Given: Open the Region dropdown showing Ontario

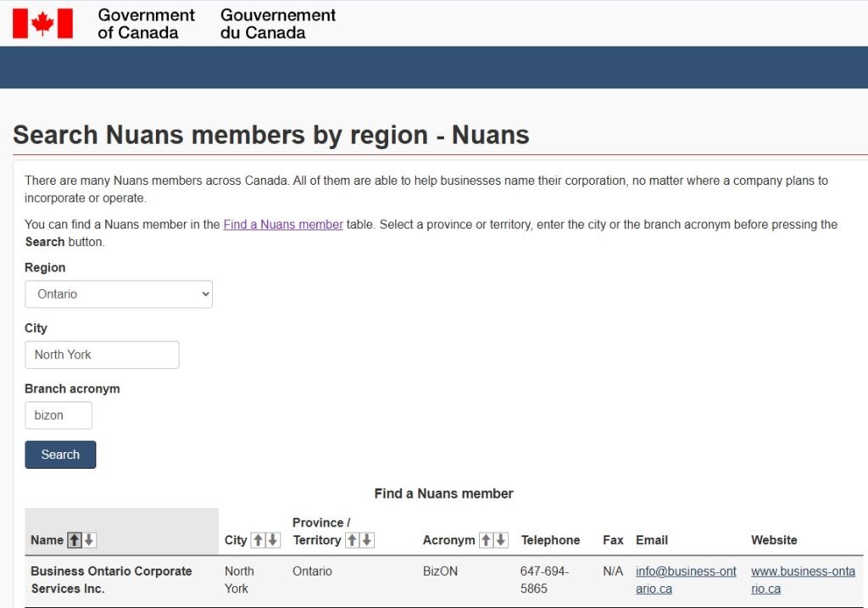Looking at the screenshot, I should tap(119, 294).
